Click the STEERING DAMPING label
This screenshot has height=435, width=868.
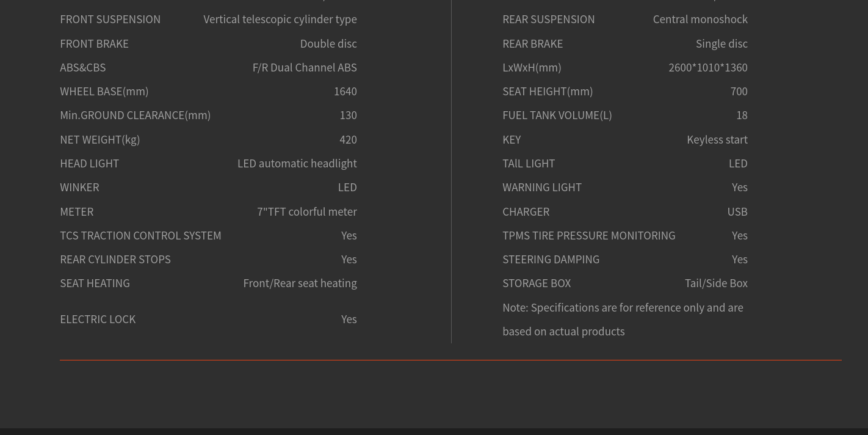551,260
